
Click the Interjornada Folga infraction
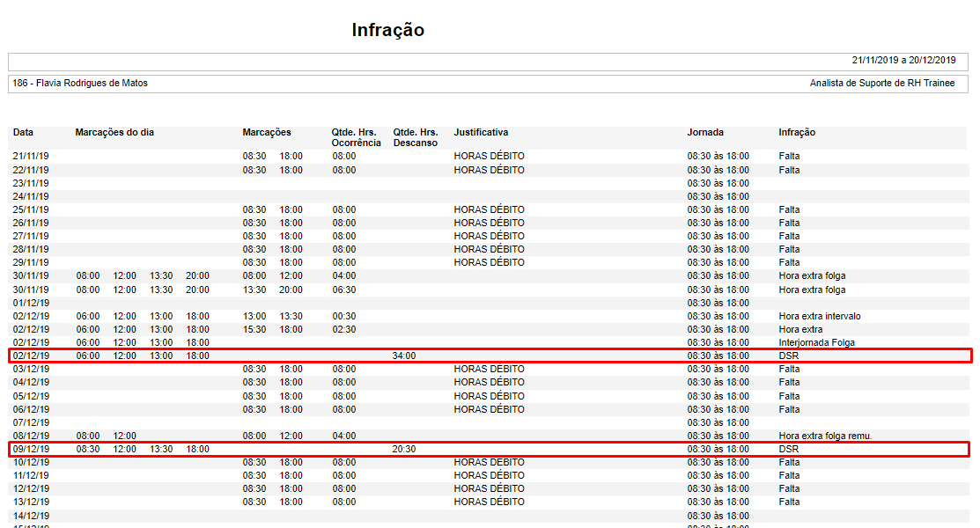click(x=816, y=342)
